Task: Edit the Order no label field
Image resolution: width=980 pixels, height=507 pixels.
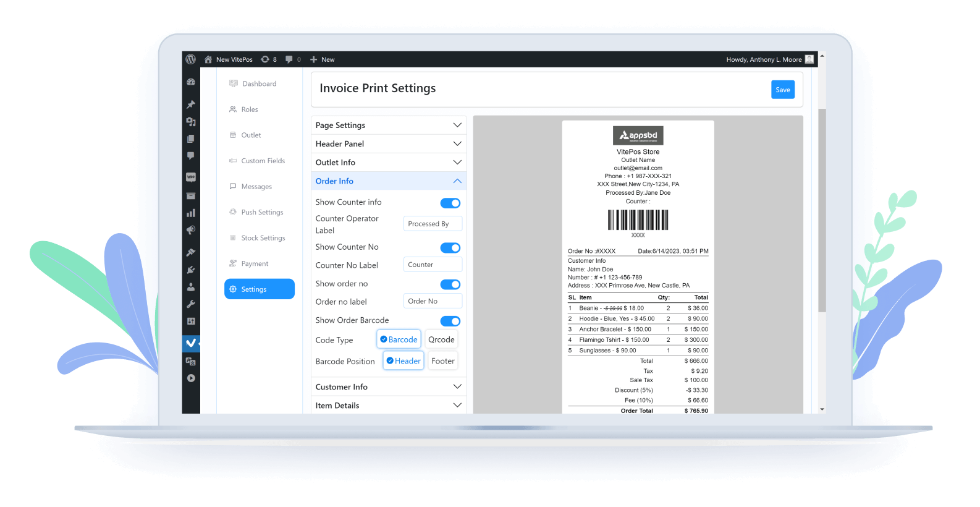Action: point(433,301)
